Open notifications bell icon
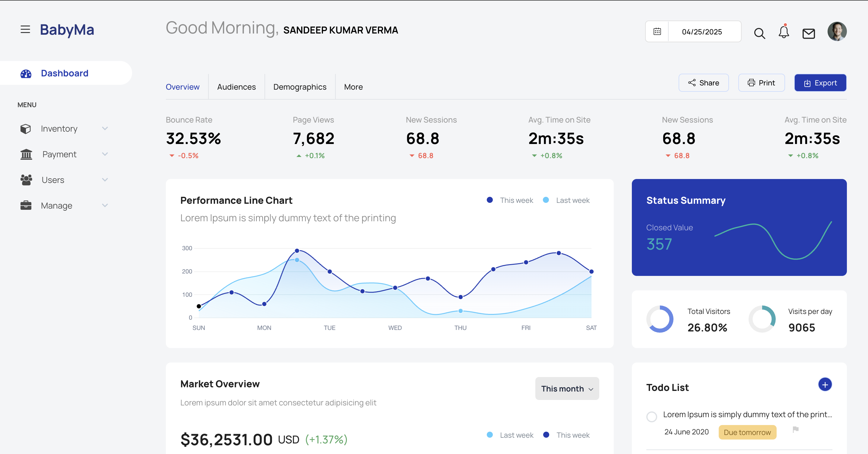This screenshot has width=868, height=454. coord(784,32)
